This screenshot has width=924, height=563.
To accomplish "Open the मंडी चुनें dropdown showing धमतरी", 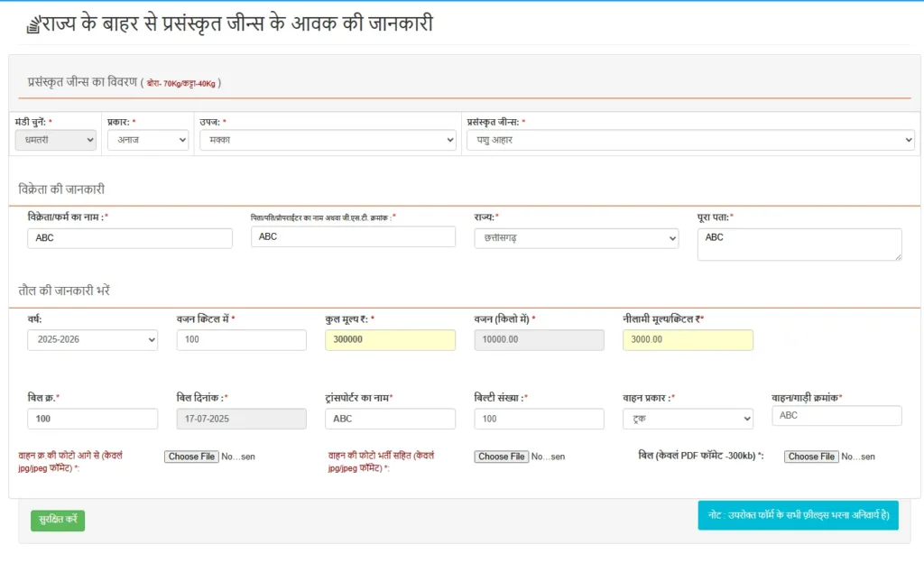I will tap(55, 140).
